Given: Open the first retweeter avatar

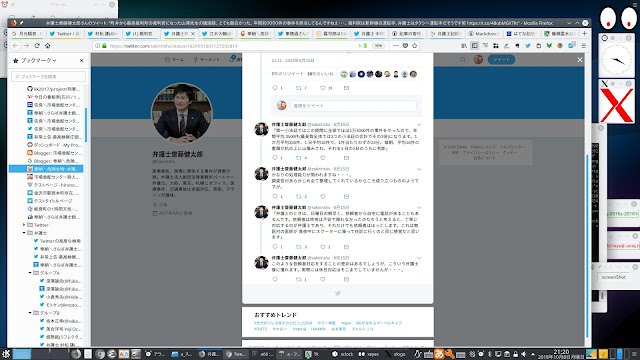Looking at the screenshot, I should tap(344, 74).
